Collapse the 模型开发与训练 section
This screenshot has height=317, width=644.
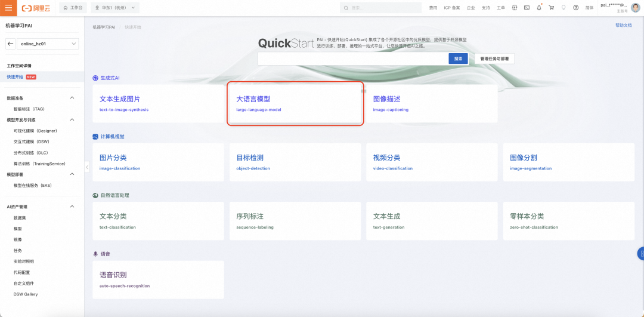pos(72,119)
